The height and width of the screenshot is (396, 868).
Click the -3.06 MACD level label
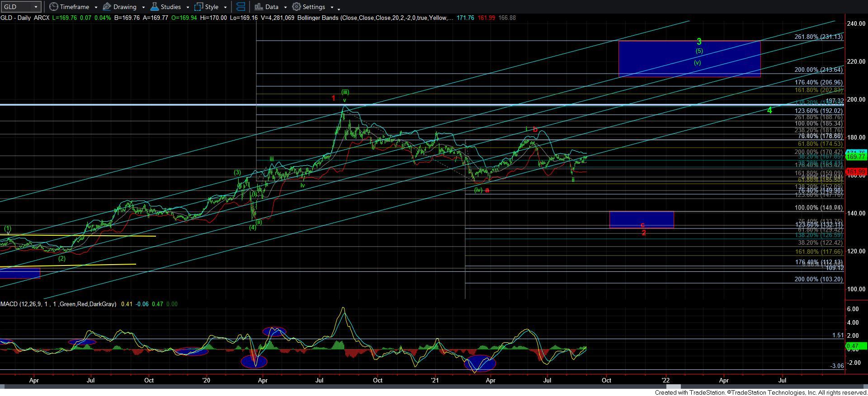pyautogui.click(x=837, y=366)
